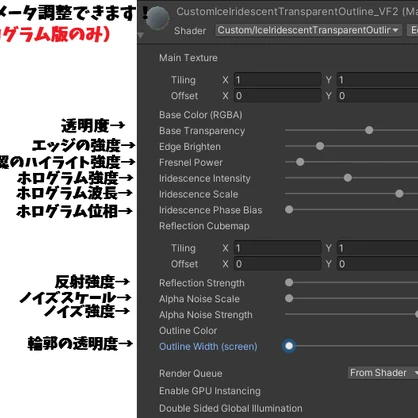
Task: Click the Enable GPU Instancing label
Action: pos(210,391)
